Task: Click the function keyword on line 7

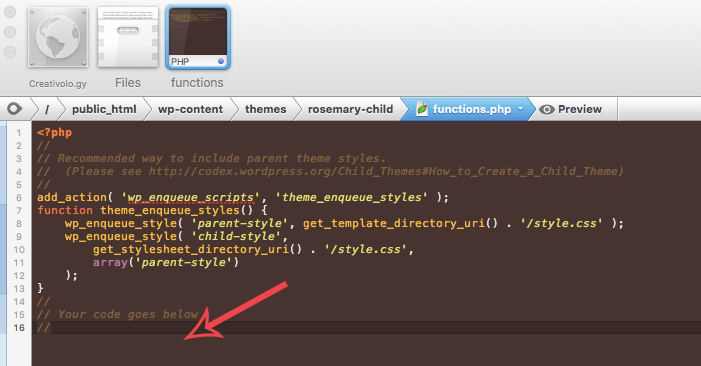Action: [65, 210]
